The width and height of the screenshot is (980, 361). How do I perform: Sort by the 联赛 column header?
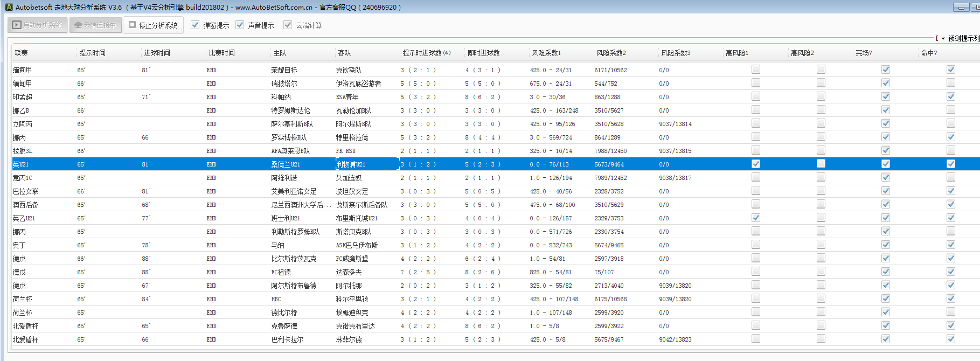click(x=22, y=53)
